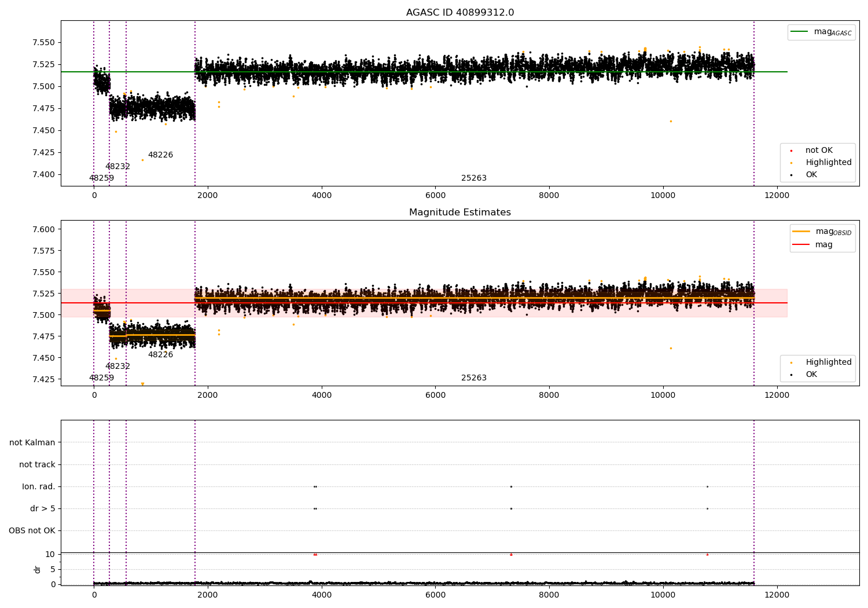
Task: Click OBSID label 48226 in top plot
Action: [x=160, y=155]
